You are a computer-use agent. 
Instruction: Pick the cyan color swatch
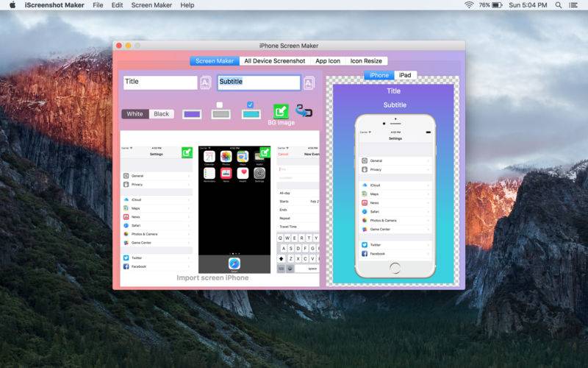click(x=251, y=114)
